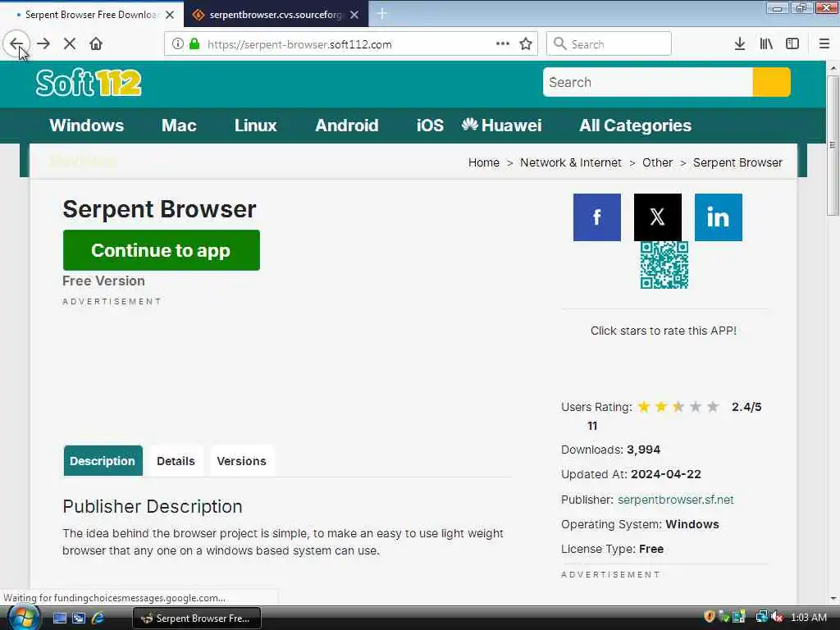Focus the Soft112 site search field
This screenshot has width=840, height=630.
click(648, 83)
